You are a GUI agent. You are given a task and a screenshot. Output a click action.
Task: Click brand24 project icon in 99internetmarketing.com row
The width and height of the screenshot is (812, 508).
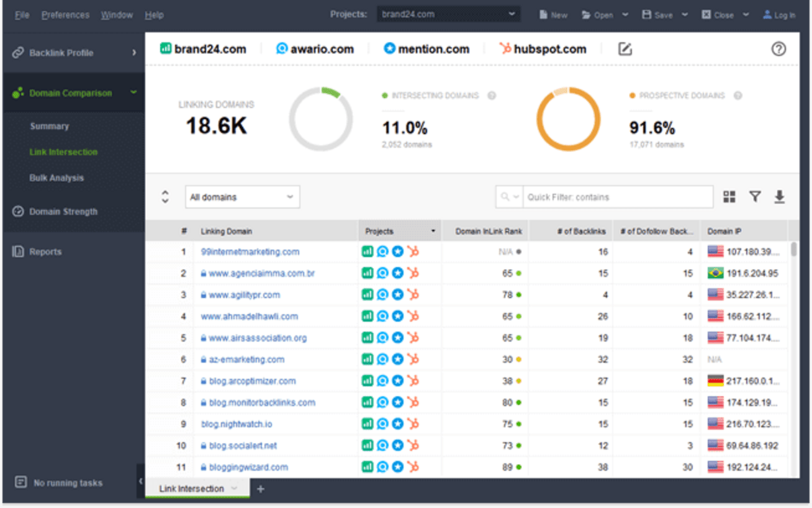368,252
